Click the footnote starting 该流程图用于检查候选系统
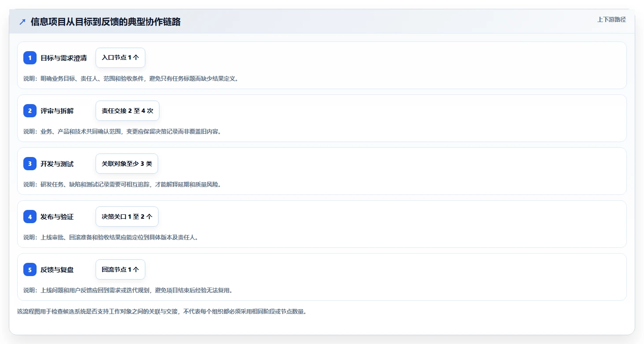644x344 pixels. pyautogui.click(x=162, y=311)
